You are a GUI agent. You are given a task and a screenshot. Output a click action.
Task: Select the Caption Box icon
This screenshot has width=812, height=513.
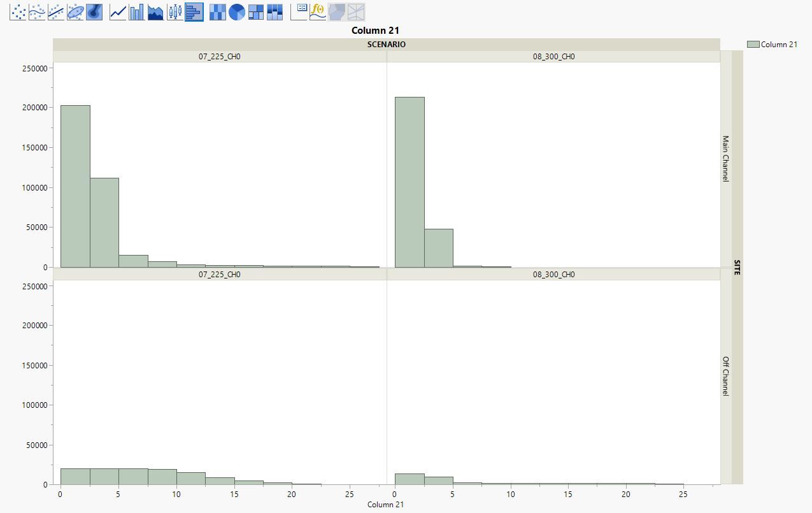pos(299,11)
